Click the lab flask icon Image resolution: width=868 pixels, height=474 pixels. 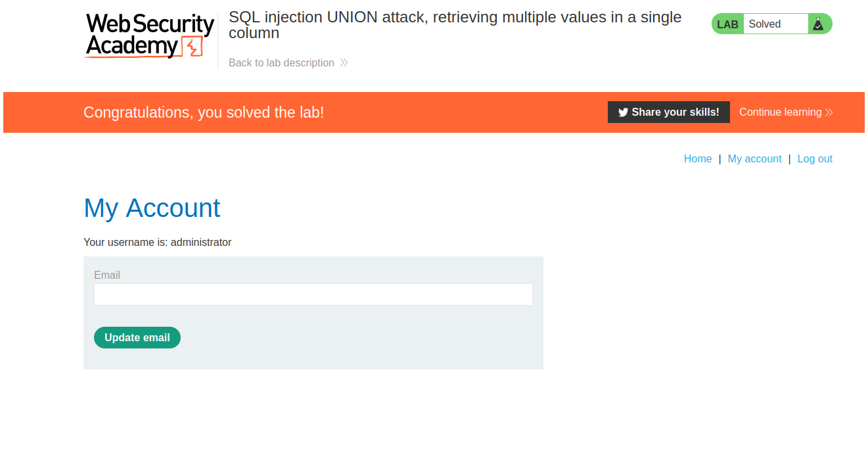pos(817,24)
